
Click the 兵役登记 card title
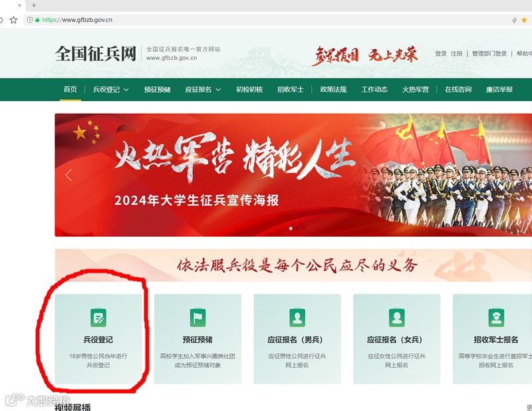coord(98,340)
